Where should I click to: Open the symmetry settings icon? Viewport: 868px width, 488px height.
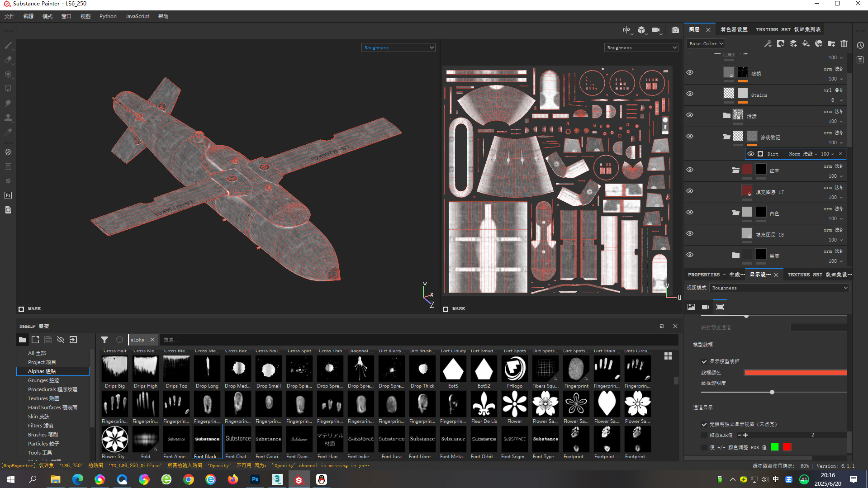(627, 30)
